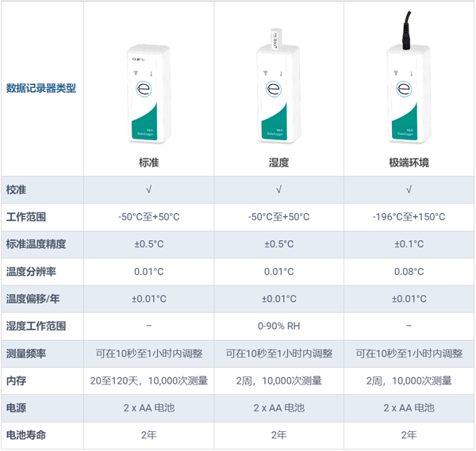Select the 标准 column heading
This screenshot has height=451, width=476.
coord(148,162)
